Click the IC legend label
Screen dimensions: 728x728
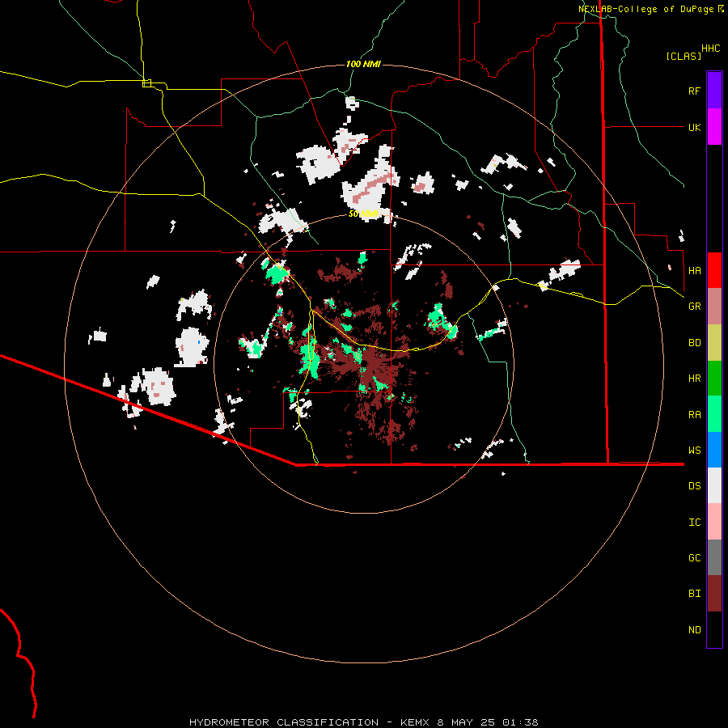(694, 523)
